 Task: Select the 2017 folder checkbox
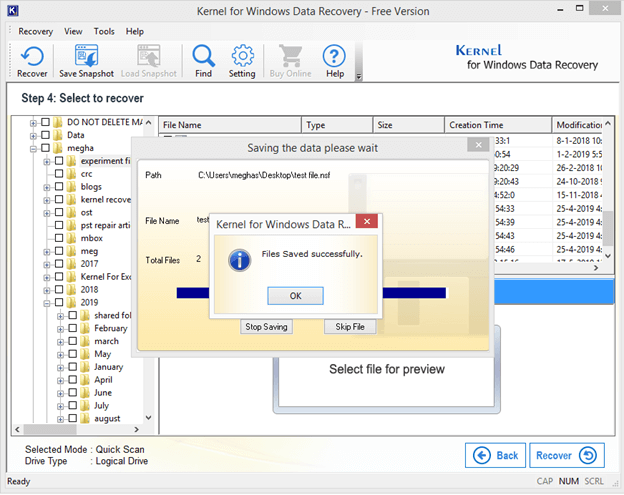click(x=59, y=263)
